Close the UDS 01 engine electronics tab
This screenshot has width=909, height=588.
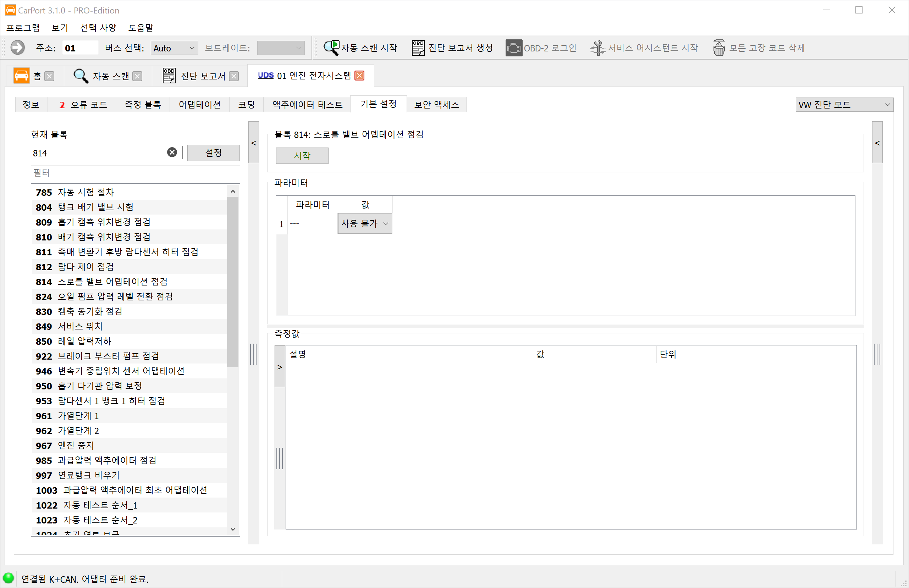tap(359, 76)
